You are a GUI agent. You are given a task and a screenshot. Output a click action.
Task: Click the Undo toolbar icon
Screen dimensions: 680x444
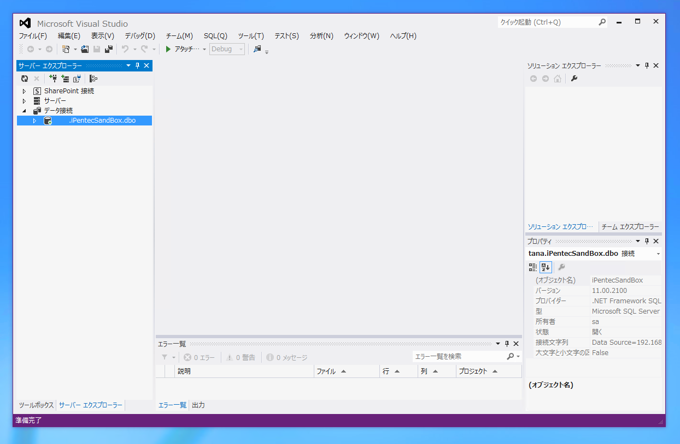(125, 49)
